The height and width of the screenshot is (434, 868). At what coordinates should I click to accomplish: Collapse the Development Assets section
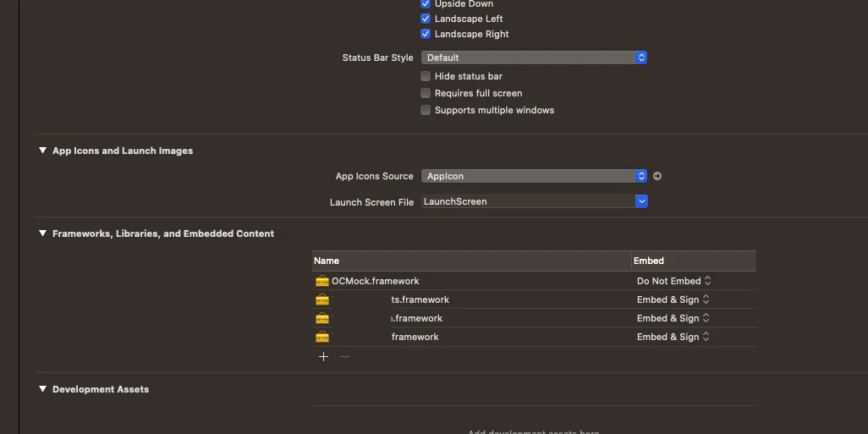(x=42, y=389)
